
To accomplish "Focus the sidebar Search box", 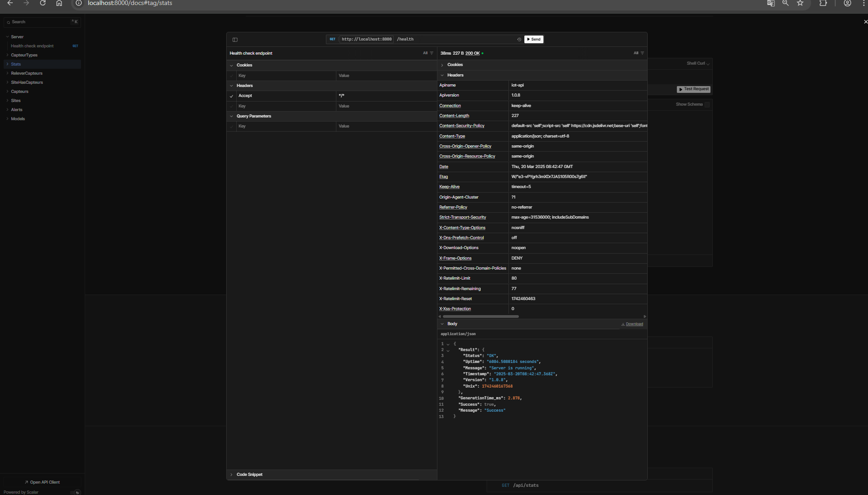I will click(x=42, y=22).
